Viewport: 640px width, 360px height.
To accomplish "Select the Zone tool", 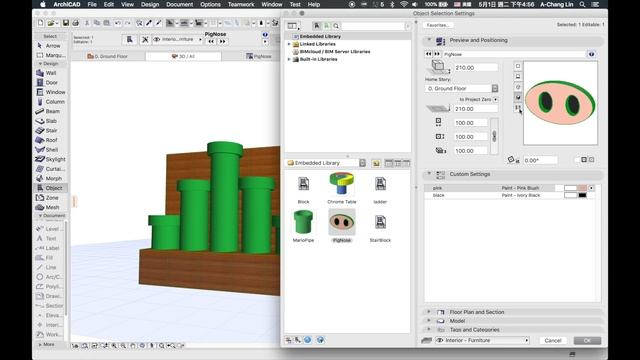I will (50, 198).
